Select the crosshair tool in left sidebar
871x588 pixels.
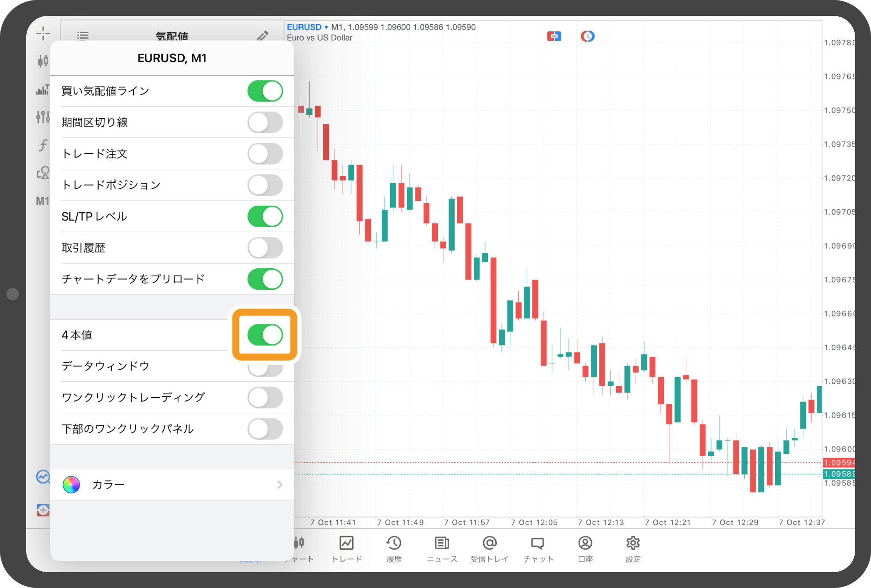coord(43,34)
